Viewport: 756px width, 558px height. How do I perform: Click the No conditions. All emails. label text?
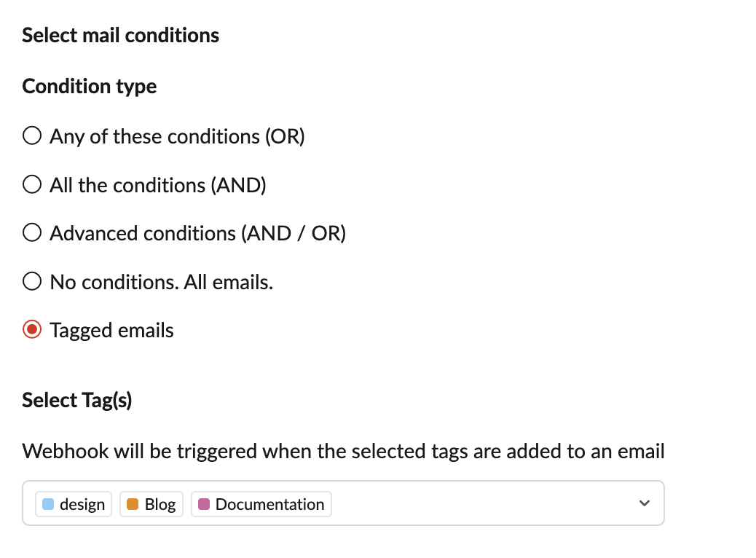point(162,282)
